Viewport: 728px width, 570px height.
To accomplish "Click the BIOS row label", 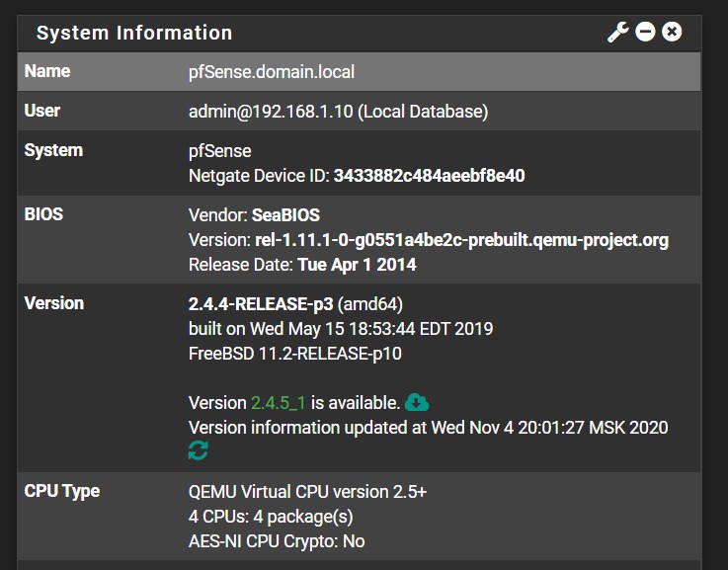I will click(43, 214).
